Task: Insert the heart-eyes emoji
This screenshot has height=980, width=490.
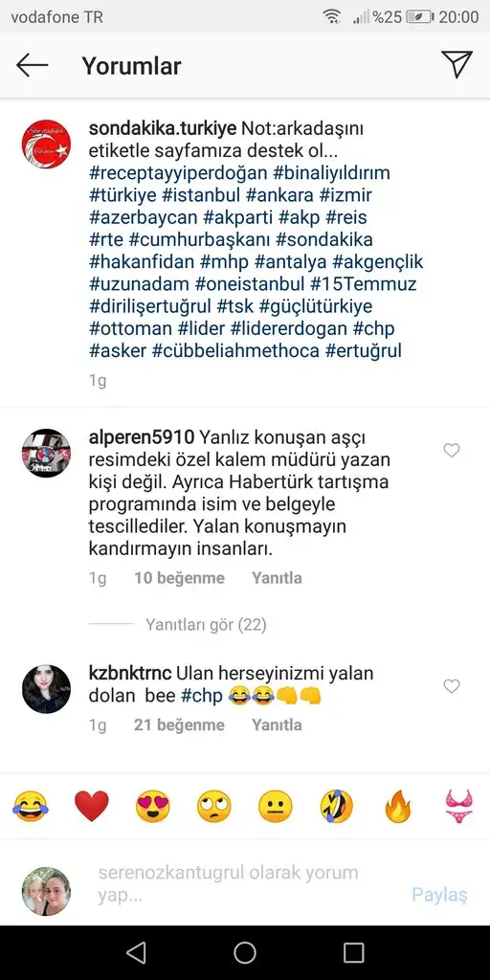Action: point(152,806)
